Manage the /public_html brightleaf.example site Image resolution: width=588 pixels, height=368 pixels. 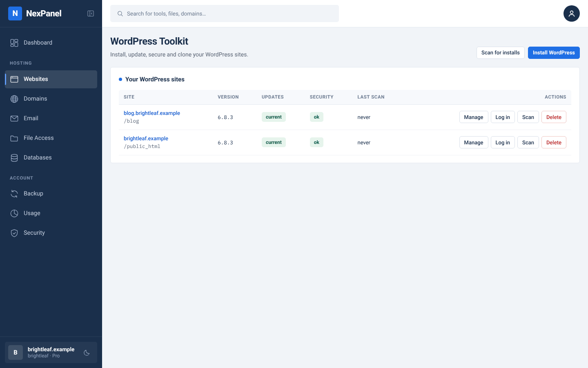pyautogui.click(x=474, y=143)
